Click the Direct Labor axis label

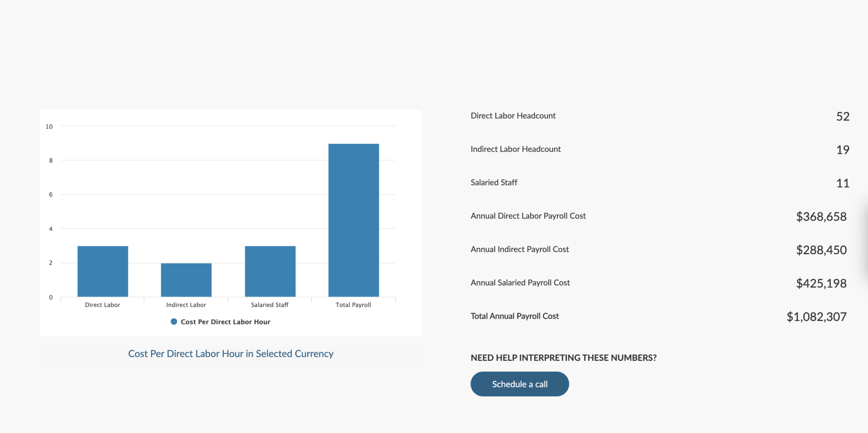click(102, 304)
